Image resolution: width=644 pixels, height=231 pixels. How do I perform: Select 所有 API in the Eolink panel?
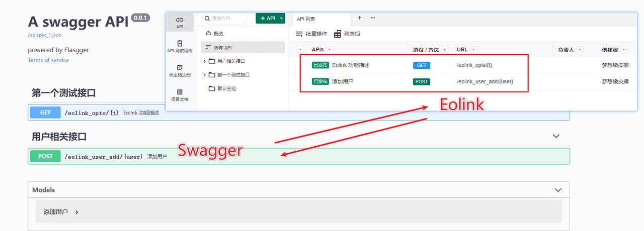click(x=243, y=48)
